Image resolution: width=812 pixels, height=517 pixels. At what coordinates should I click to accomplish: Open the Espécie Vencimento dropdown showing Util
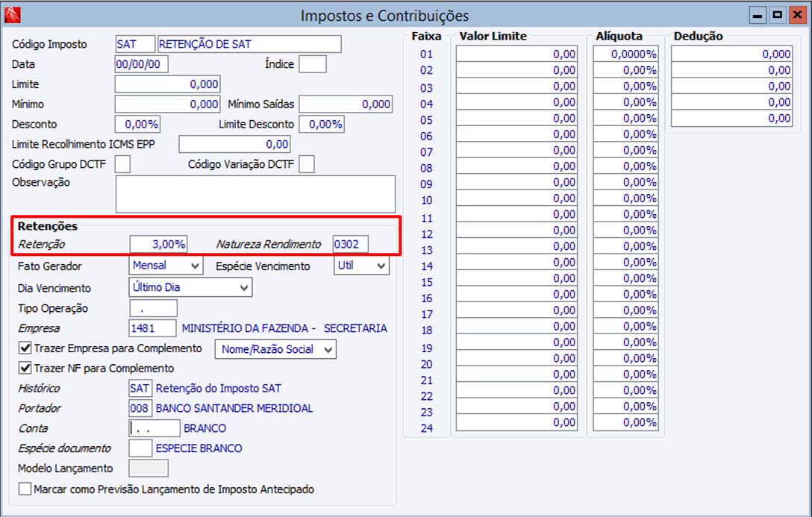pyautogui.click(x=361, y=266)
